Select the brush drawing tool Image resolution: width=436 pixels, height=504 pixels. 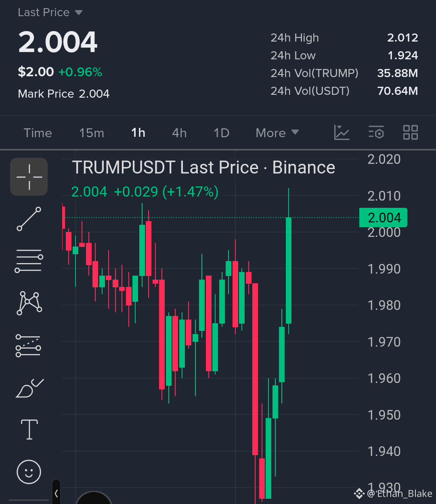click(29, 388)
